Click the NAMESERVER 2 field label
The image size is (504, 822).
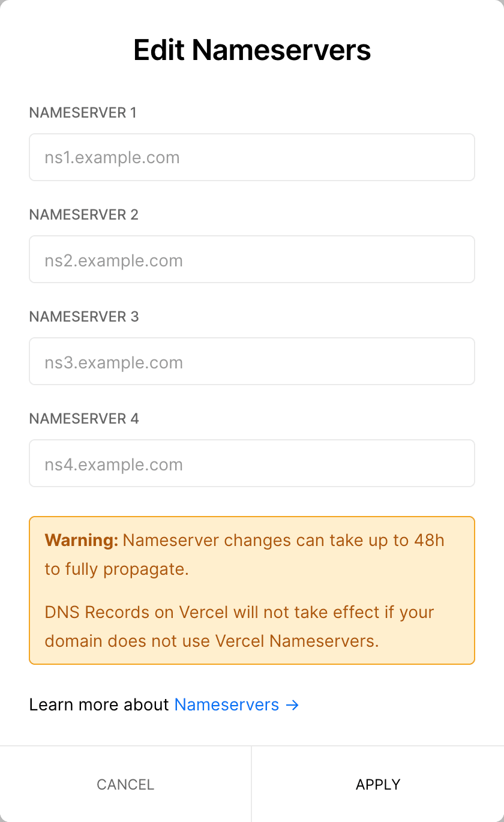click(x=83, y=215)
